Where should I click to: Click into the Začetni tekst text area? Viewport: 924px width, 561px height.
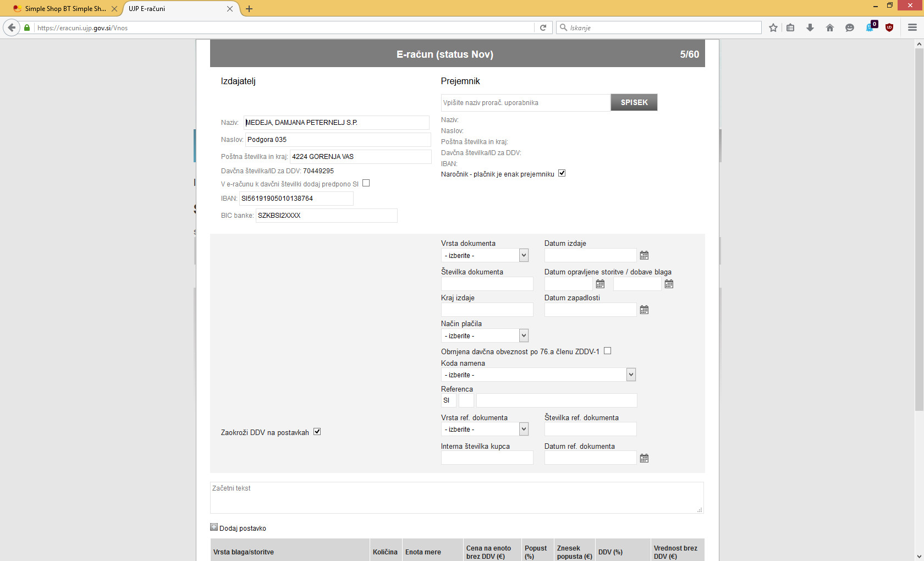[x=457, y=498]
